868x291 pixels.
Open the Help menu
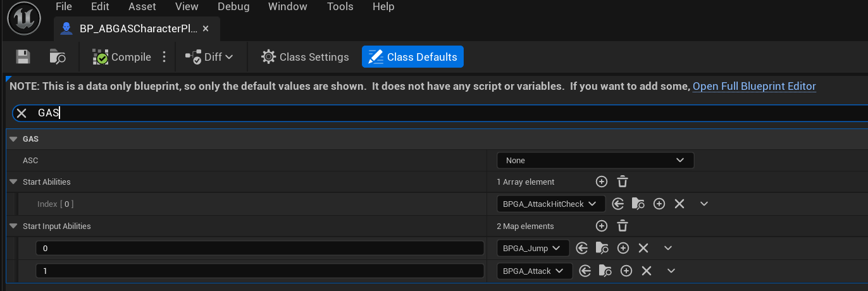point(383,7)
